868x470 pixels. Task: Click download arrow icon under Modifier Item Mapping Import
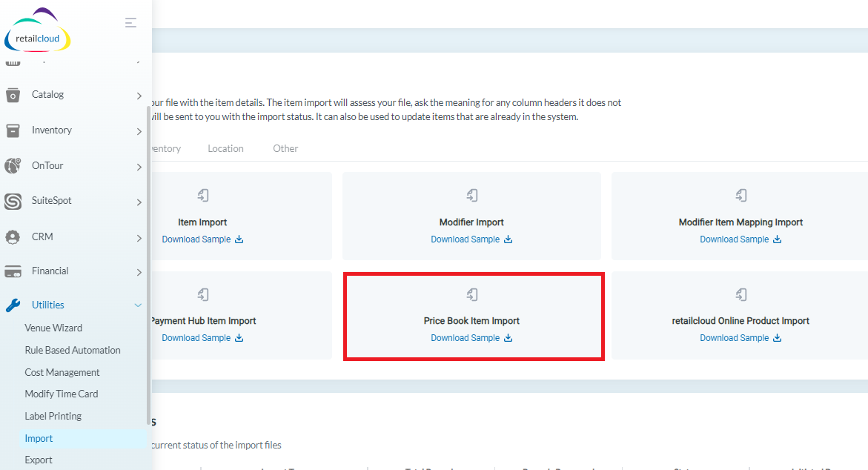pyautogui.click(x=778, y=239)
